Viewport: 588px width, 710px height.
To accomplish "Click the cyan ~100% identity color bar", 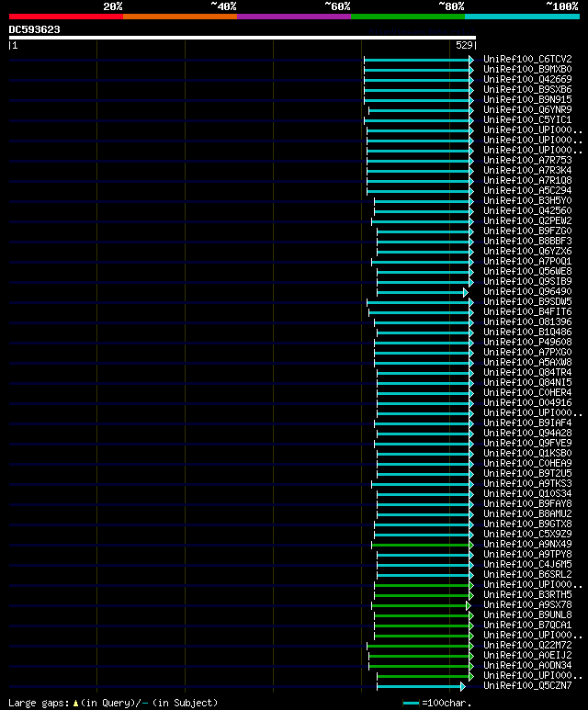I will click(523, 17).
